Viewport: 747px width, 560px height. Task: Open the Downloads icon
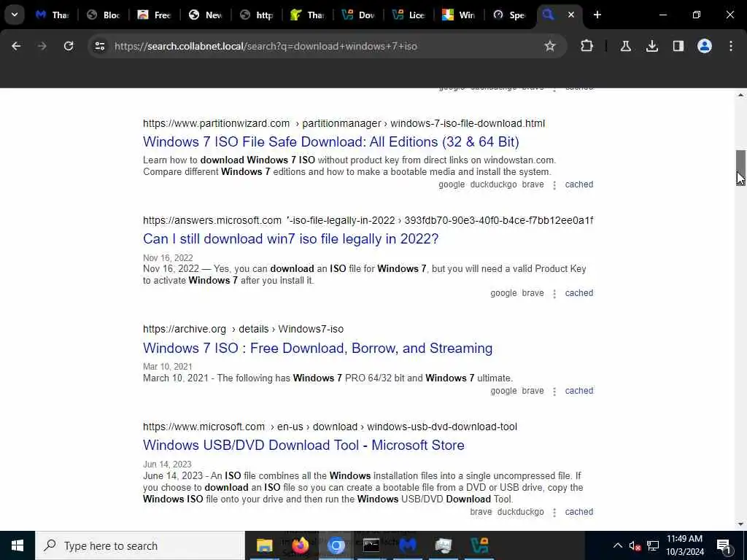point(651,46)
